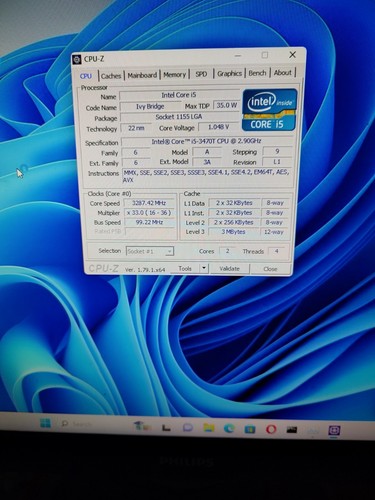
Task: Open the Bench tab
Action: point(257,73)
